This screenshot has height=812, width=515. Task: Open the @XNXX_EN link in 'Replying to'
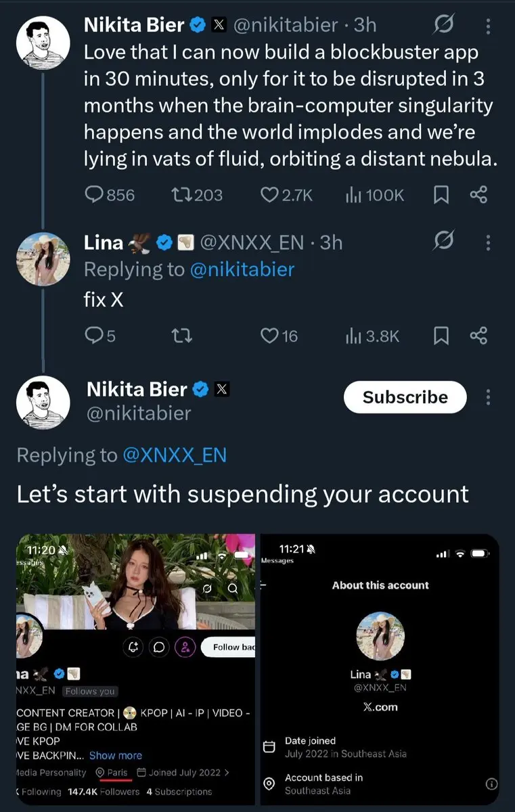tap(174, 455)
